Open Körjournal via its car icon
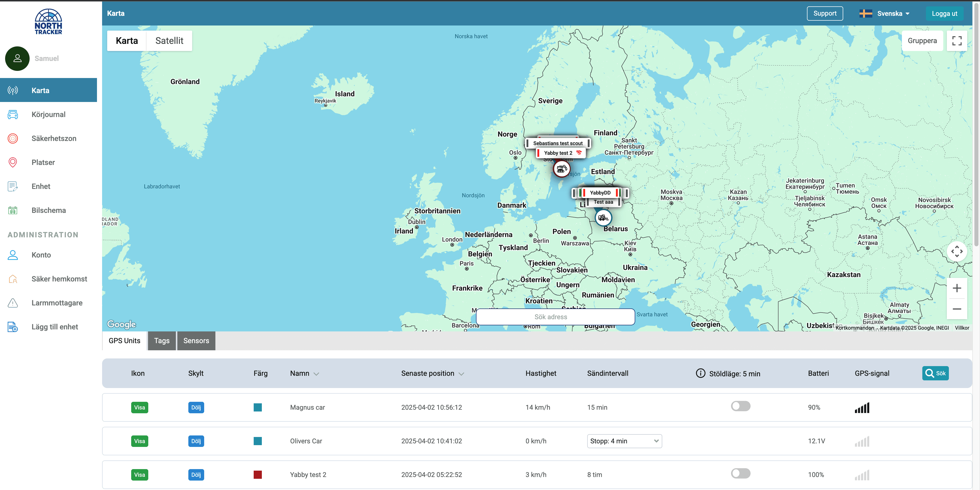 click(13, 114)
